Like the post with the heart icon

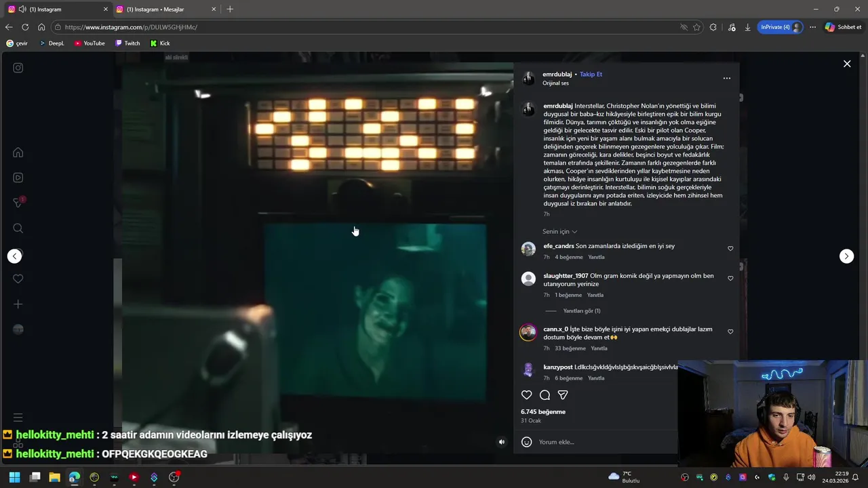click(x=527, y=395)
